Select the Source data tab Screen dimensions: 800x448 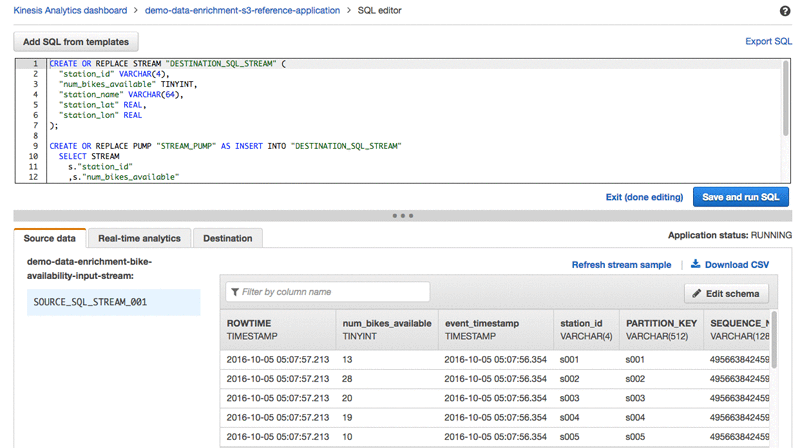(49, 238)
